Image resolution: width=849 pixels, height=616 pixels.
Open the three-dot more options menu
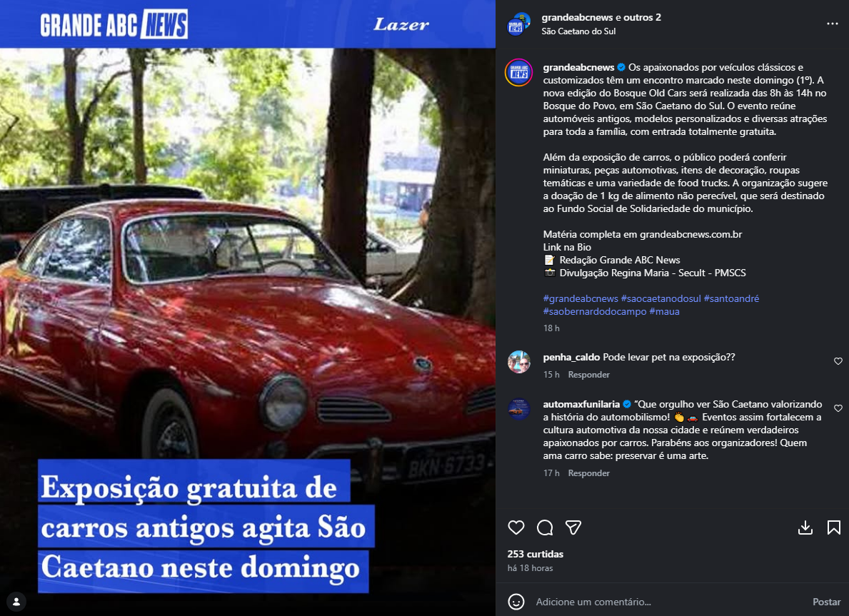tap(832, 24)
